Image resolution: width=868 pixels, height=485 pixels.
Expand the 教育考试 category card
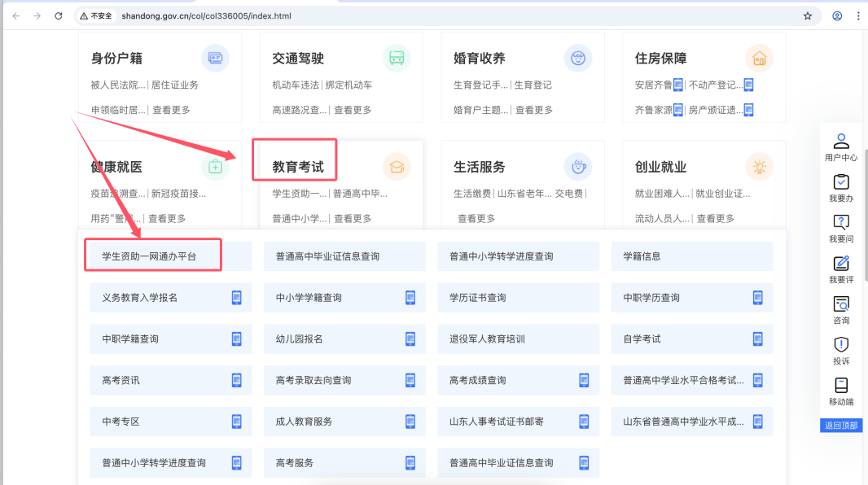[298, 167]
